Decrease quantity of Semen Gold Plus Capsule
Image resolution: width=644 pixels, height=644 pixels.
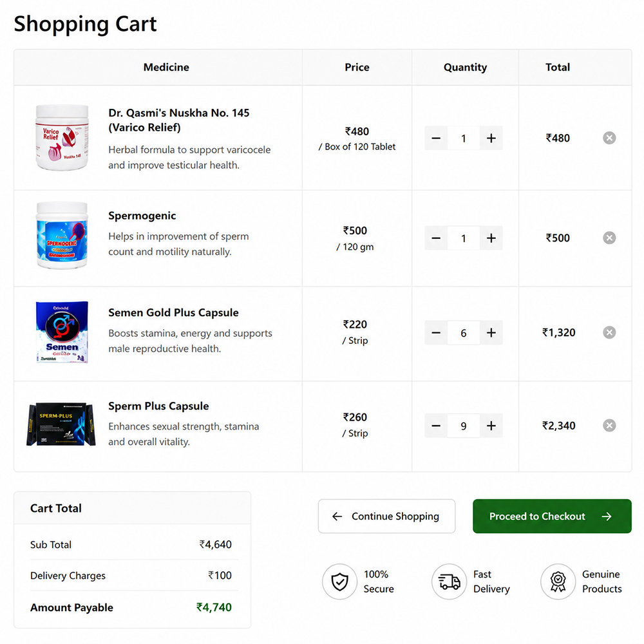(436, 333)
